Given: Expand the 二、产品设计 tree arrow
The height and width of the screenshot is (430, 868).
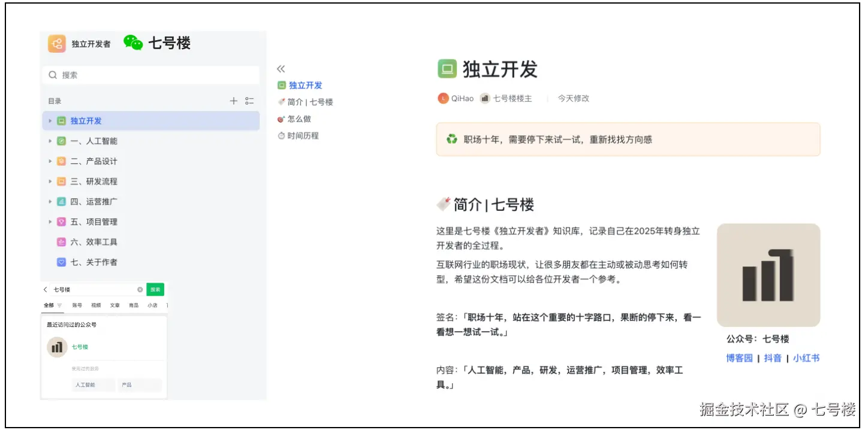Looking at the screenshot, I should (x=50, y=161).
